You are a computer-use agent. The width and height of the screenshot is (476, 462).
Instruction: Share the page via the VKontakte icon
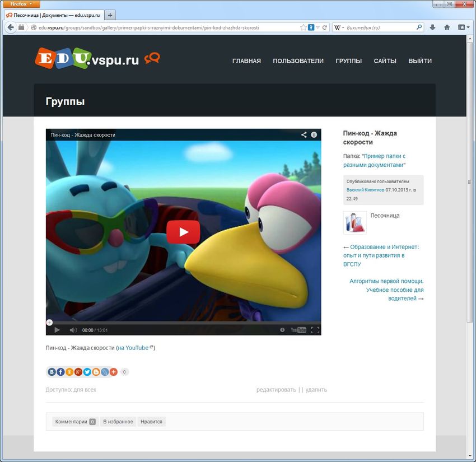pyautogui.click(x=52, y=372)
